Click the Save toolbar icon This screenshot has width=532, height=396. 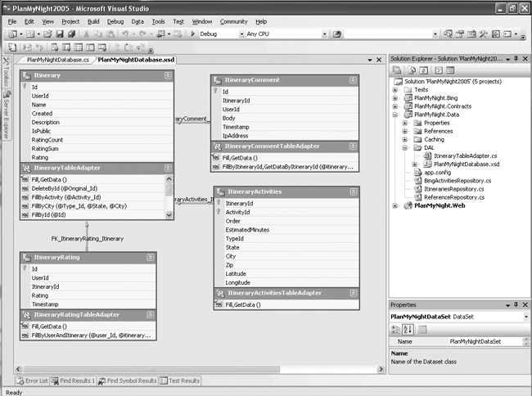pos(60,34)
